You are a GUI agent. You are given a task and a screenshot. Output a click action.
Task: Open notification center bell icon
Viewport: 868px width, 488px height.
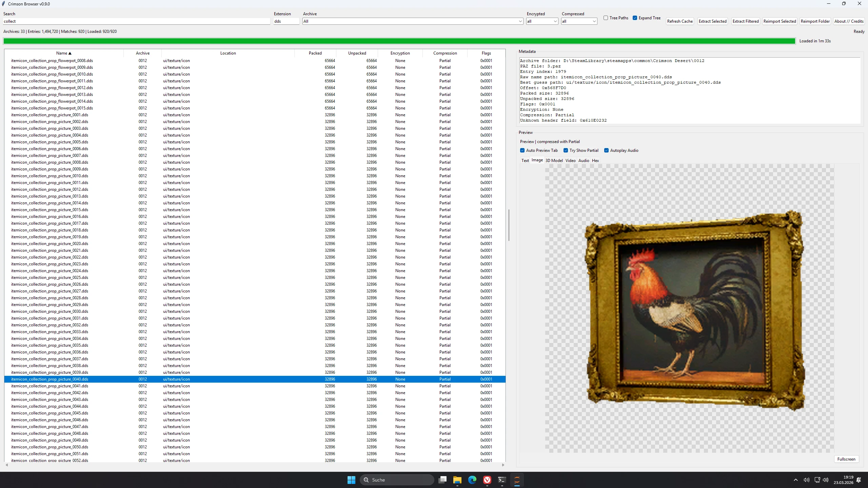859,480
